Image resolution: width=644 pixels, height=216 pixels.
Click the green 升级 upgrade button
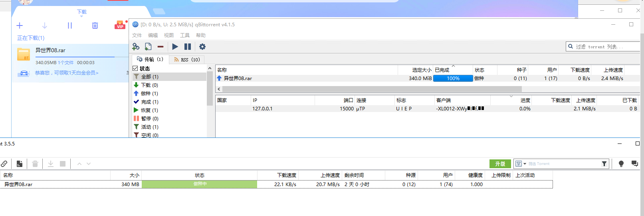pyautogui.click(x=500, y=164)
